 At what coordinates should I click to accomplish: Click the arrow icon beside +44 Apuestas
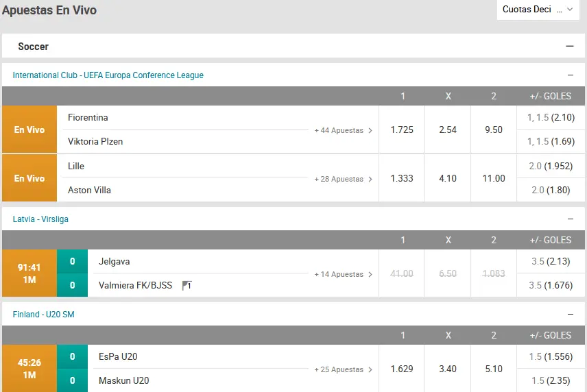click(370, 130)
